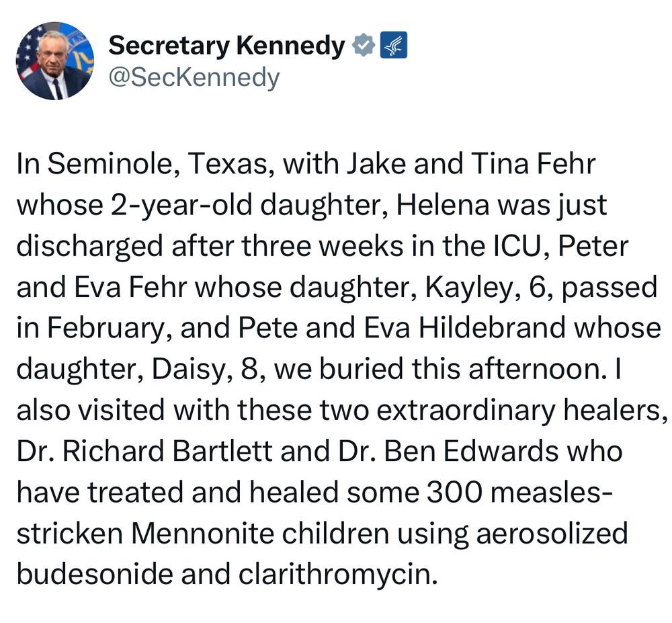Click the name "Bartlett" in the text

[223, 451]
